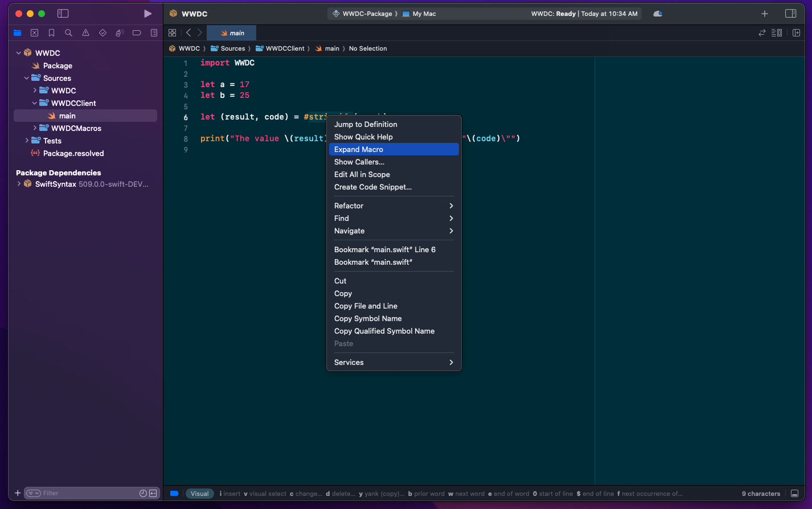Open the Refactor submenu
This screenshot has width=812, height=509.
point(394,206)
